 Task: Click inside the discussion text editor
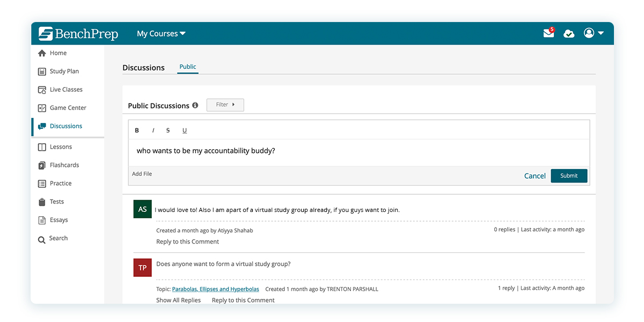(x=359, y=152)
